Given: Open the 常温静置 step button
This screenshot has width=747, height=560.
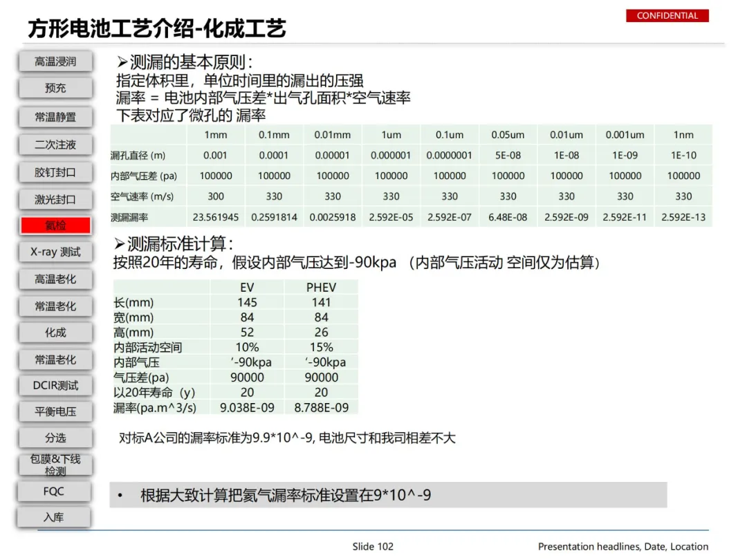Looking at the screenshot, I should click(55, 117).
